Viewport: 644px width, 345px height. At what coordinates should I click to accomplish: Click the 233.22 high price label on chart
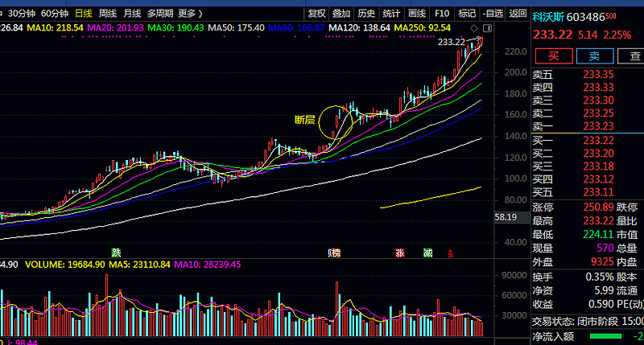point(452,42)
